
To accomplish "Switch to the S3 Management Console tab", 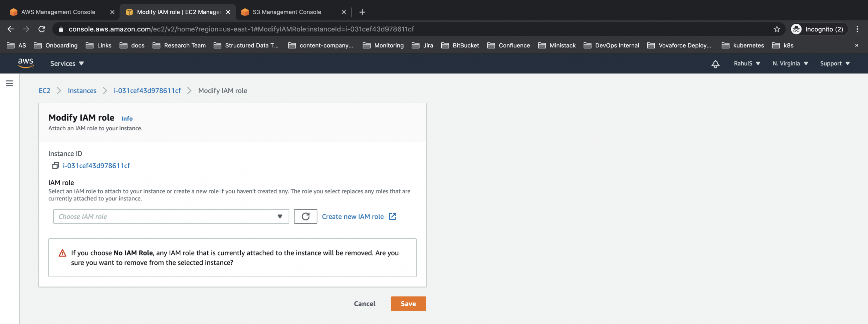I will click(x=286, y=12).
